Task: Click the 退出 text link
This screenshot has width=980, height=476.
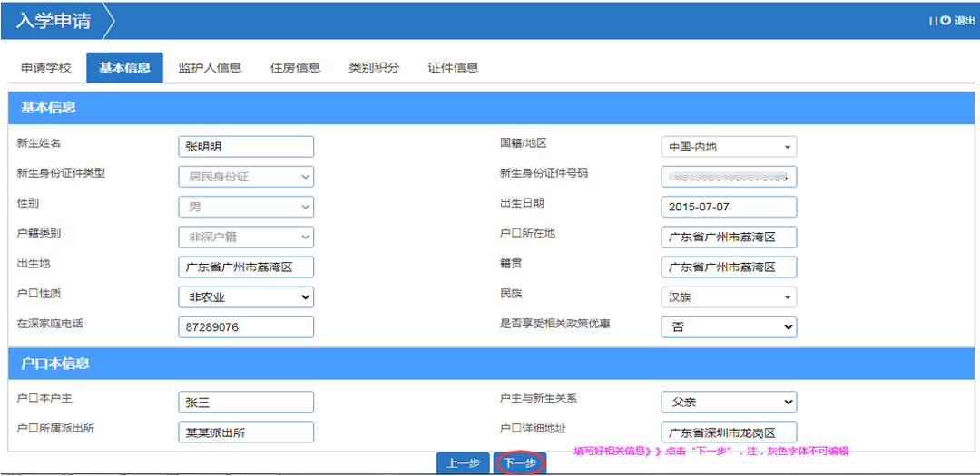Action: [x=965, y=21]
